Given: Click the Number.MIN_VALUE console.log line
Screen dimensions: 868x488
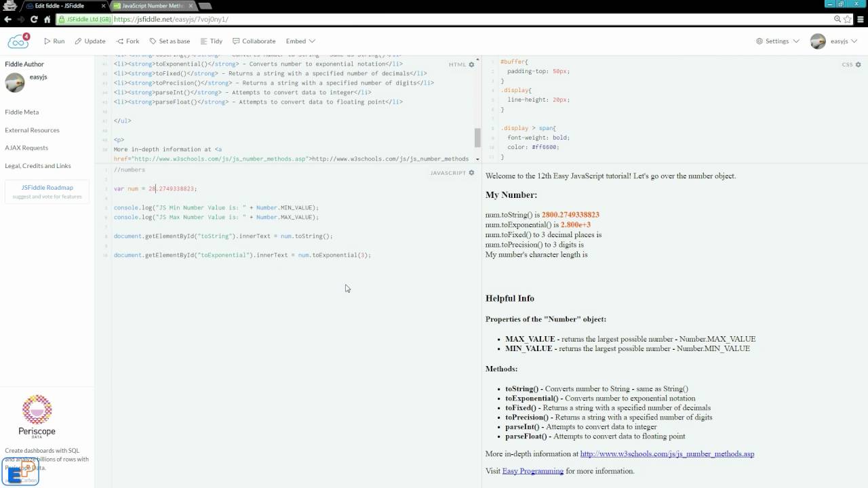Looking at the screenshot, I should pyautogui.click(x=216, y=207).
